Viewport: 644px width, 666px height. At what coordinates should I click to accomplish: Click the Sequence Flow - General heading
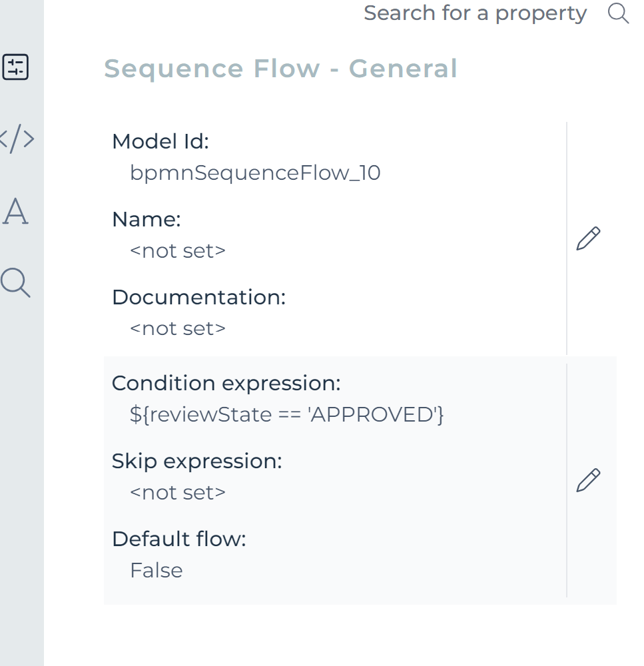(x=280, y=68)
